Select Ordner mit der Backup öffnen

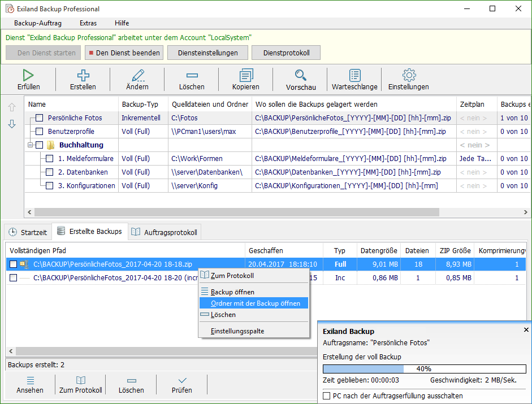point(254,303)
